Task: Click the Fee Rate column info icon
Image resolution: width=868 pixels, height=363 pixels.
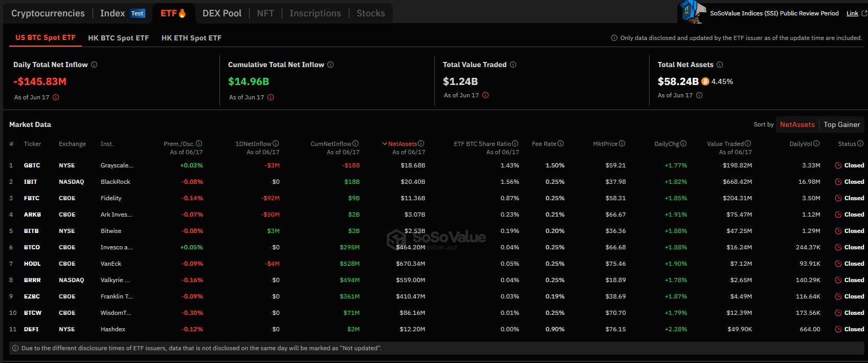Action: coord(561,144)
